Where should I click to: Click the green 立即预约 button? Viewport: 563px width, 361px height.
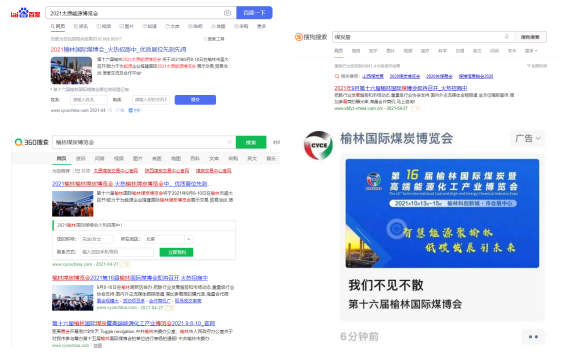176,252
